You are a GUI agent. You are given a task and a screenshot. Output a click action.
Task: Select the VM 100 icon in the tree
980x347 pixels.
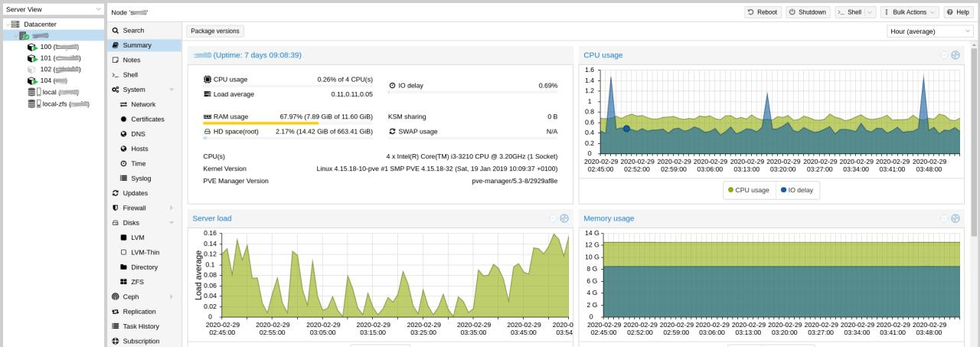click(31, 47)
